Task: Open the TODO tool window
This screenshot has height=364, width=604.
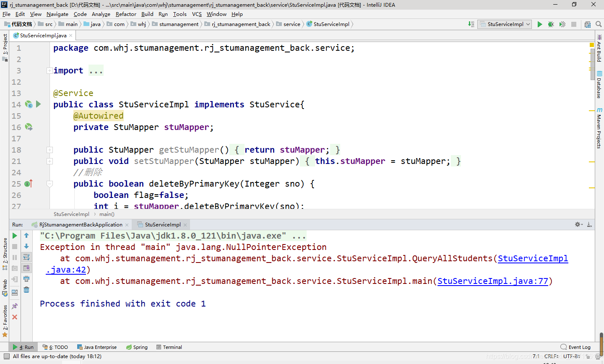Action: click(55, 347)
